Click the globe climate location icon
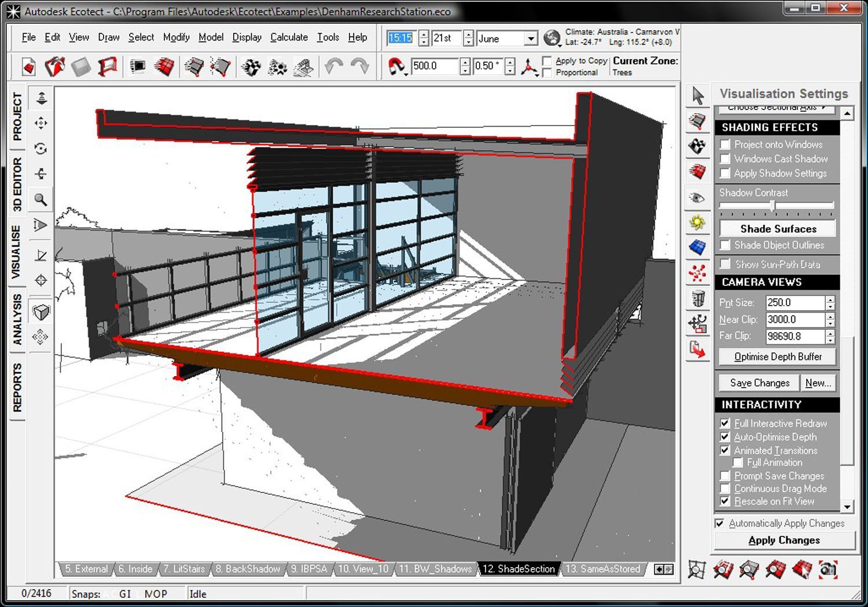This screenshot has width=868, height=607. tap(552, 38)
